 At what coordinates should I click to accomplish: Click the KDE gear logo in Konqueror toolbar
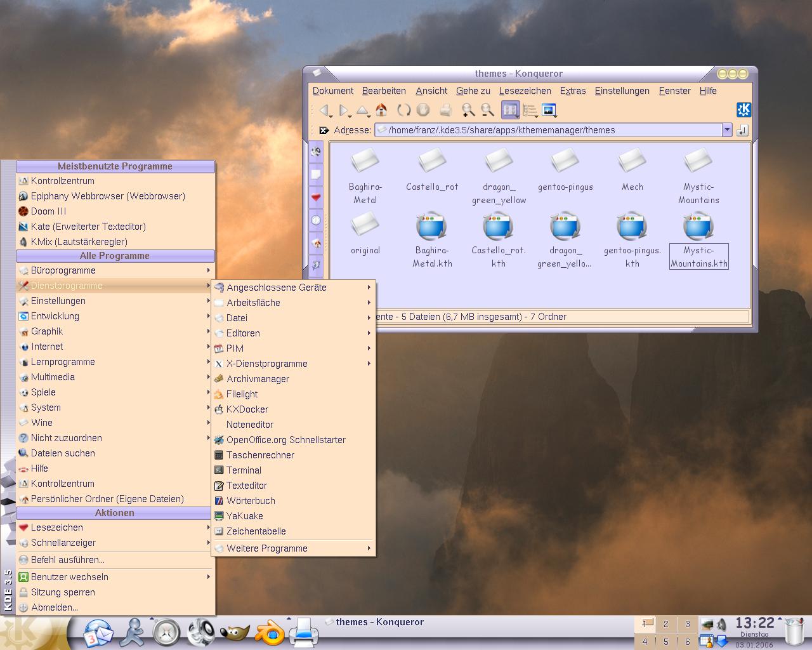[x=743, y=110]
